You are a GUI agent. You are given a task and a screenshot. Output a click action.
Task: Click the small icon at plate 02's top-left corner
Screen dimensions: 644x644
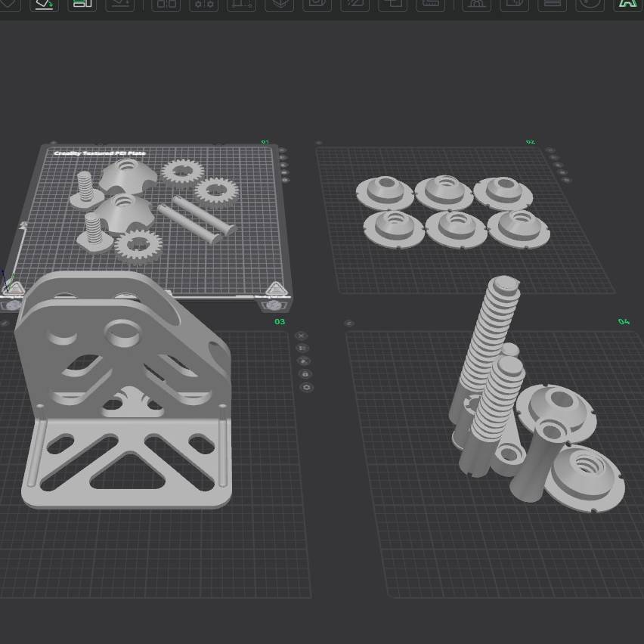[x=318, y=143]
